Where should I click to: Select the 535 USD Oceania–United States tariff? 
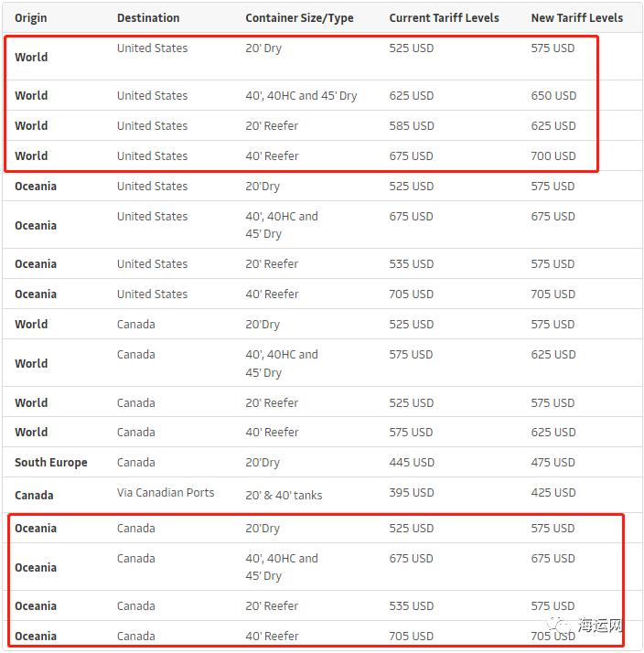(x=411, y=263)
